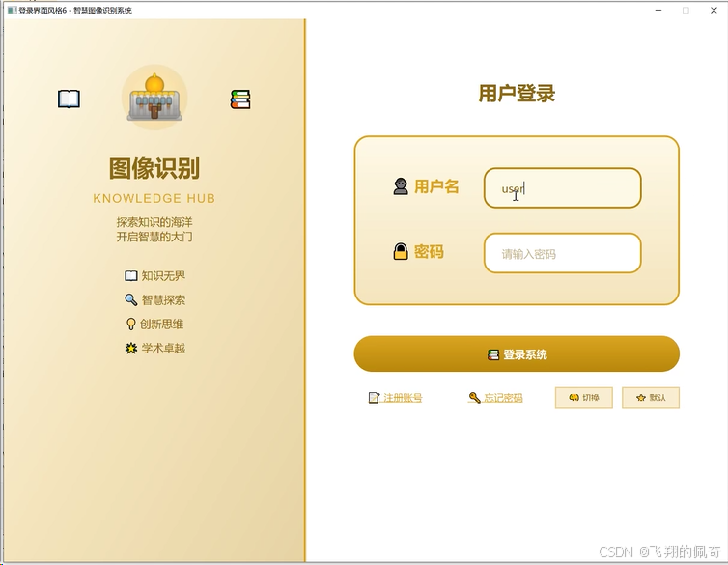This screenshot has height=565, width=728.
Task: Click the open book icon beside the logo
Action: click(x=69, y=99)
